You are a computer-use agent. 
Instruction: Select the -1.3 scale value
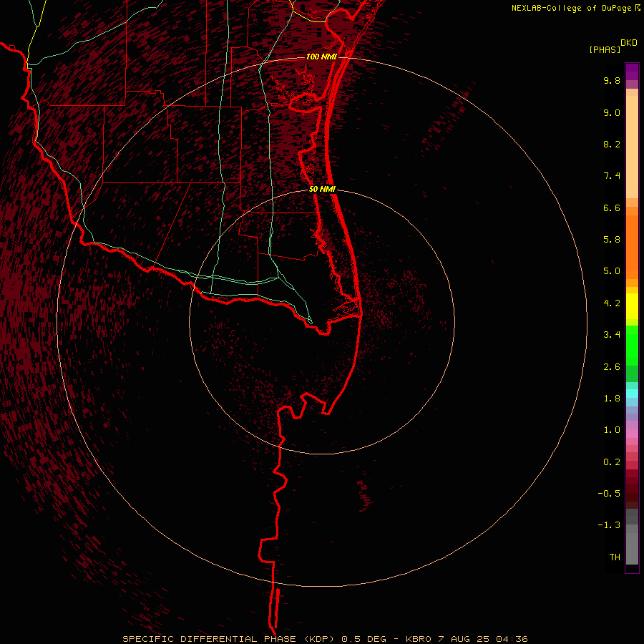[x=609, y=525]
